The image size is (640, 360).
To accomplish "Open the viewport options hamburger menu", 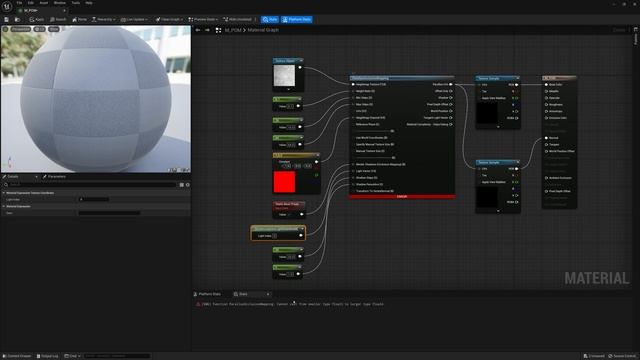I will click(5, 29).
